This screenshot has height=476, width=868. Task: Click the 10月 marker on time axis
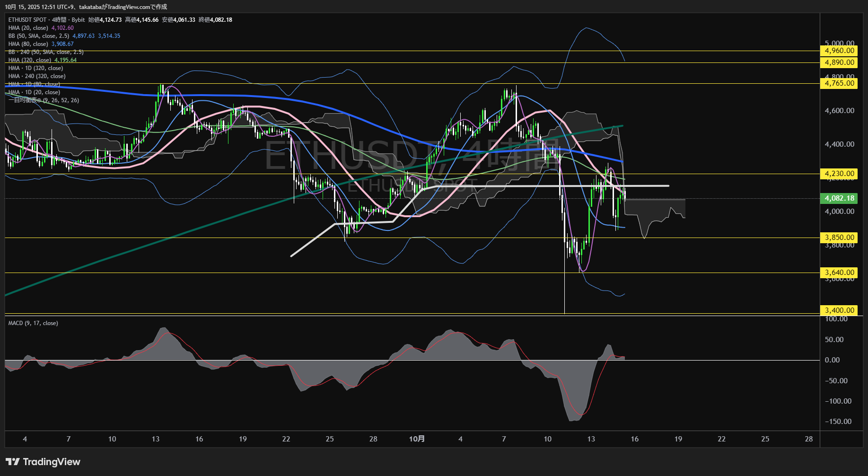point(417,439)
